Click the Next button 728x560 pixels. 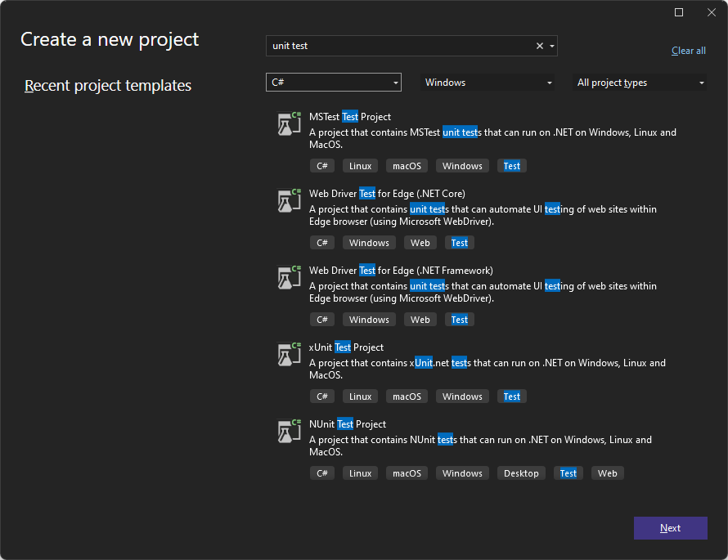point(670,528)
